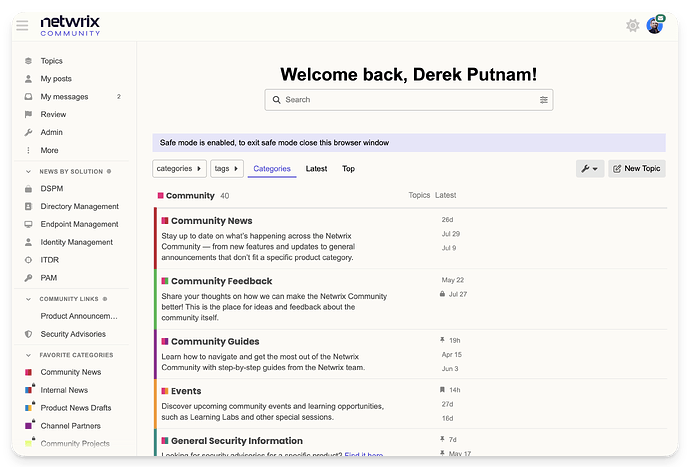
Task: Collapse the Favorite Categories section
Action: [x=28, y=355]
